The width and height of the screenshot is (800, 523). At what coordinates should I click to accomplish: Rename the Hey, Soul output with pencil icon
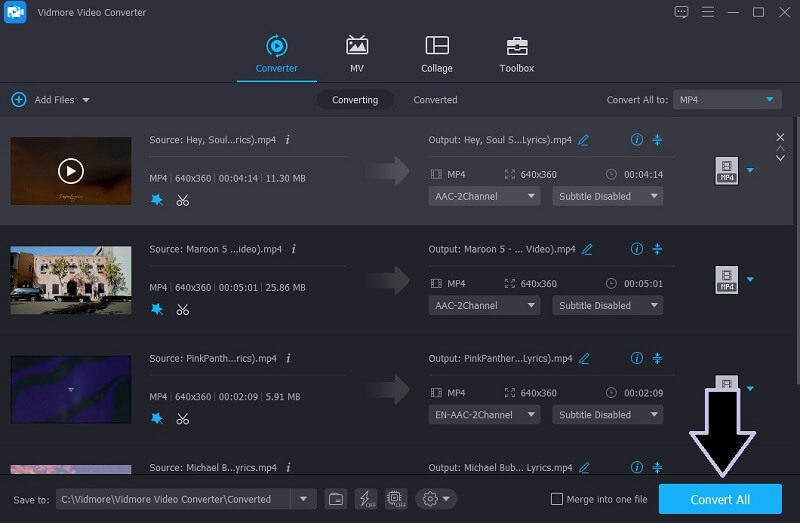pos(584,140)
